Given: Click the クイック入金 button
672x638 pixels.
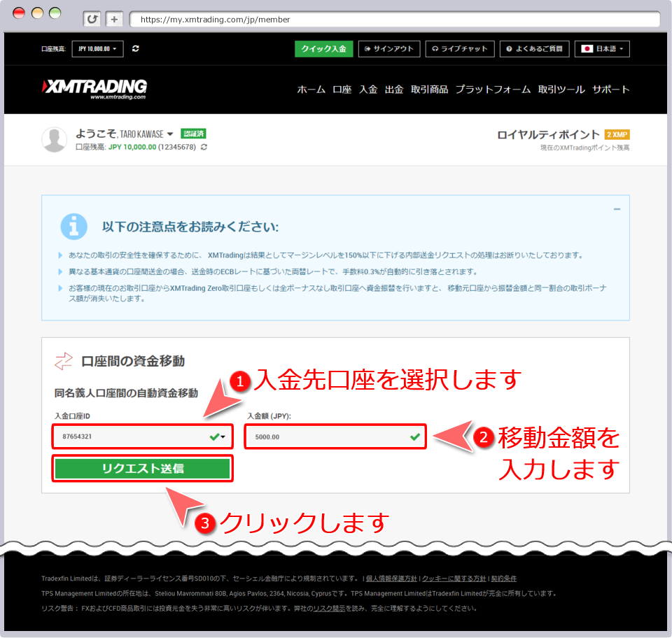Looking at the screenshot, I should coord(323,48).
